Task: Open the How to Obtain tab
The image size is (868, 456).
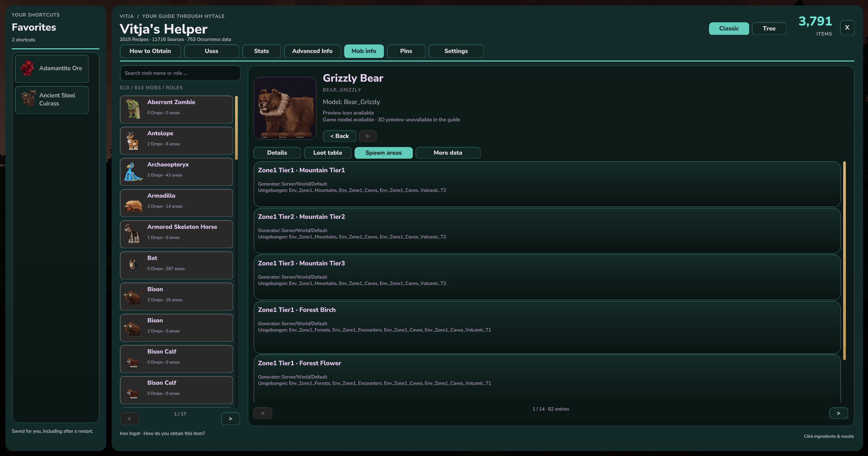Action: pos(150,51)
